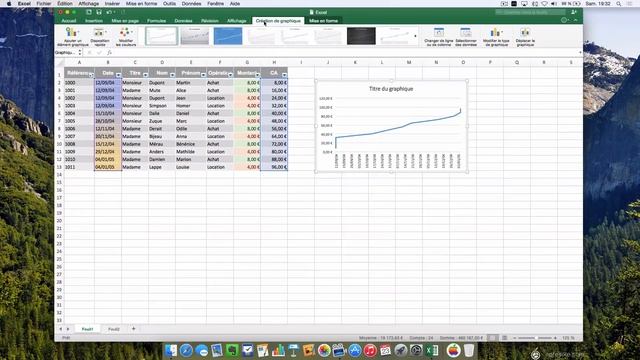Click the Spotlight search icon in menu bar
Screen dimensions: 640x360
[x=618, y=4]
